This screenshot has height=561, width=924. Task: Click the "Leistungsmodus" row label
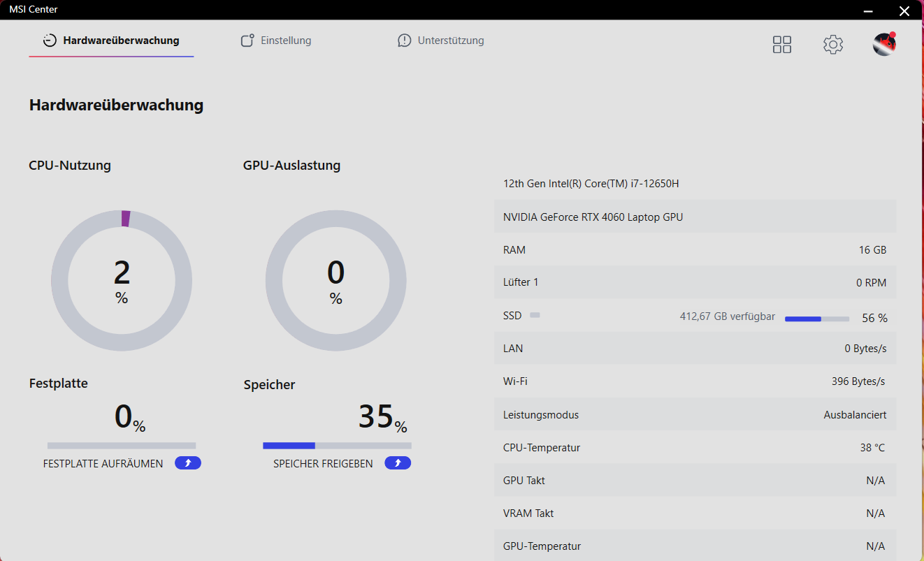pyautogui.click(x=541, y=415)
